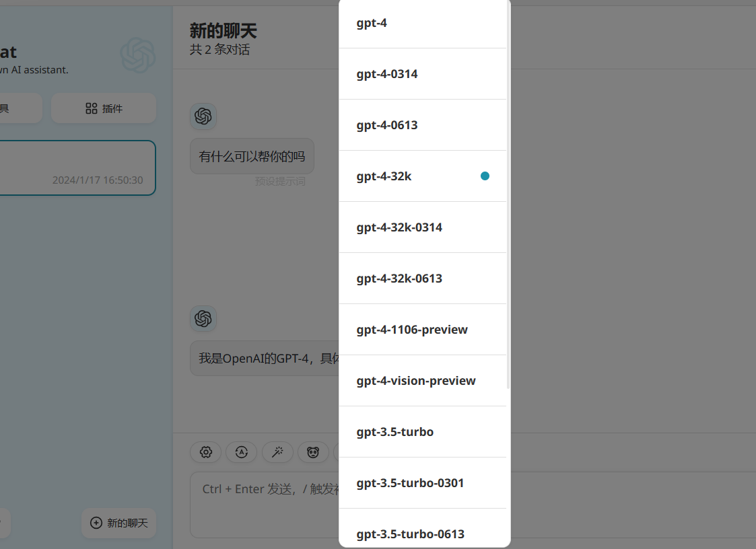Click the model list scrollbar
The width and height of the screenshot is (756, 549).
[508, 202]
